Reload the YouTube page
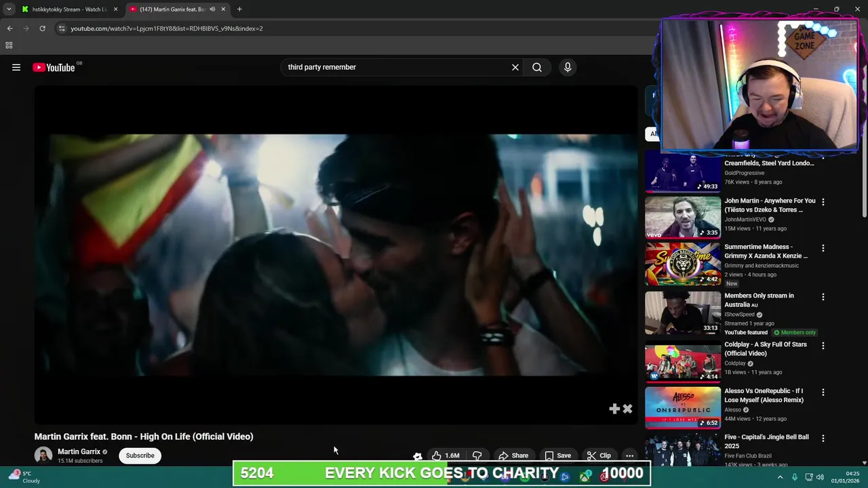 point(42,28)
